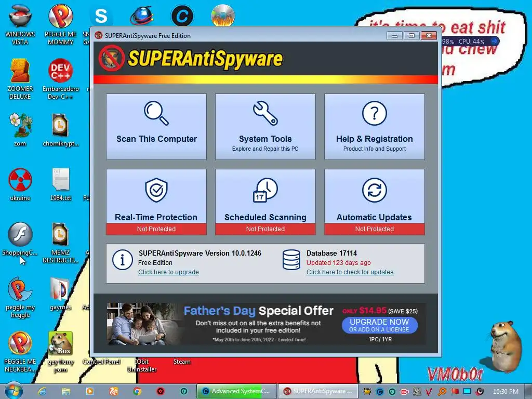This screenshot has height=399, width=532.
Task: Select the ukraine radiation desktop icon
Action: pyautogui.click(x=20, y=184)
